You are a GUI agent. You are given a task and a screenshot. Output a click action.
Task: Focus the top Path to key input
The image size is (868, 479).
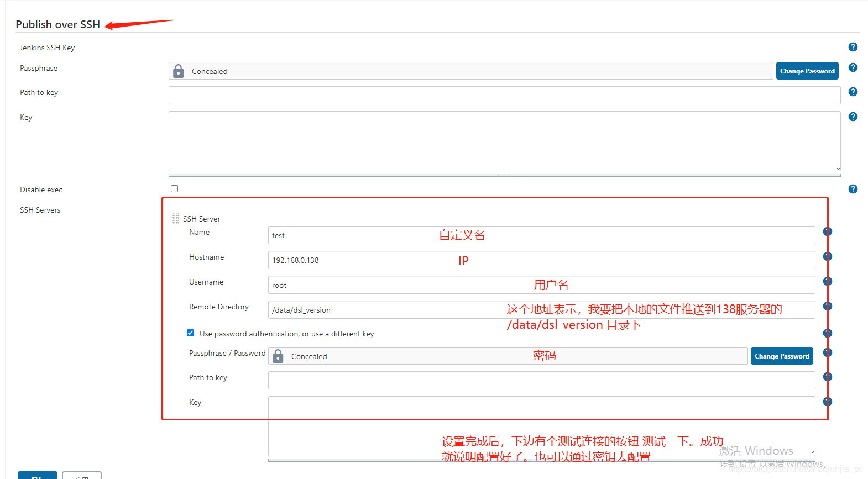click(505, 95)
